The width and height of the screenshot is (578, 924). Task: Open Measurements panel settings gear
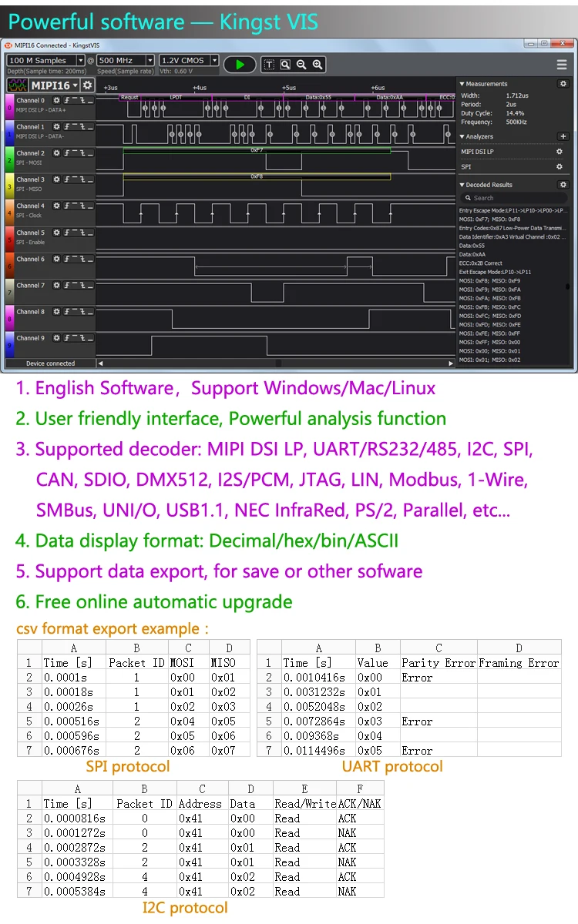[x=563, y=84]
